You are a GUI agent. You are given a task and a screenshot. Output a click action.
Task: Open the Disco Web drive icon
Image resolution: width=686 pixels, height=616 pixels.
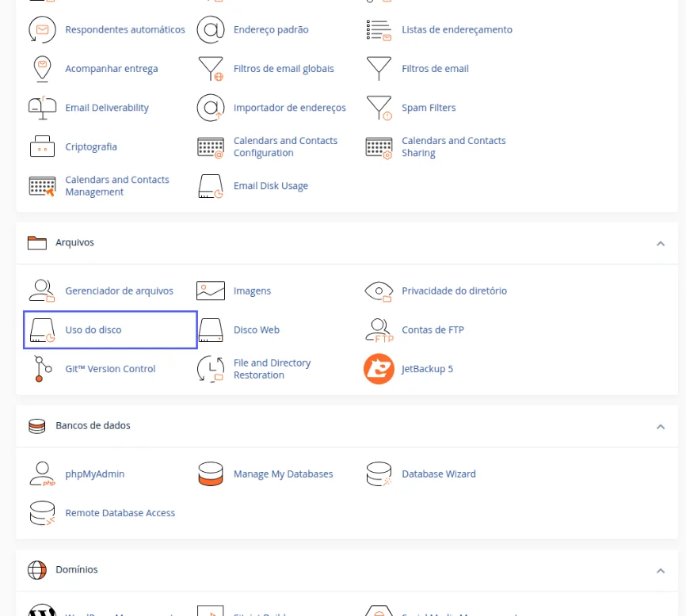coord(211,330)
